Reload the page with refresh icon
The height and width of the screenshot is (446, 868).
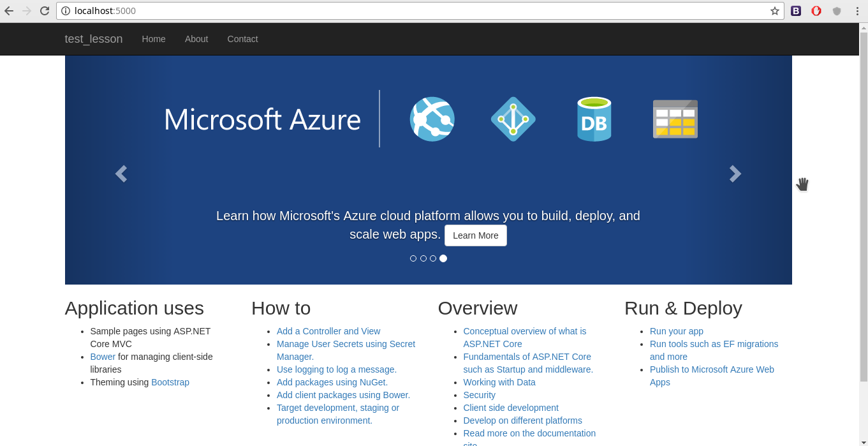[45, 11]
